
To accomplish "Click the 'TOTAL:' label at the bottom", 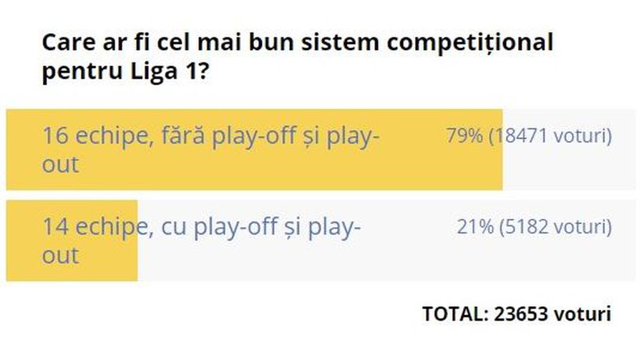I will pyautogui.click(x=455, y=314).
